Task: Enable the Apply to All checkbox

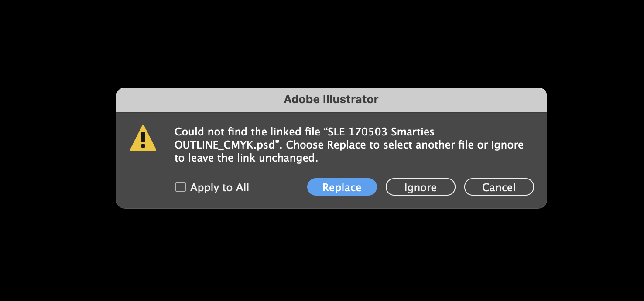Action: pyautogui.click(x=181, y=187)
